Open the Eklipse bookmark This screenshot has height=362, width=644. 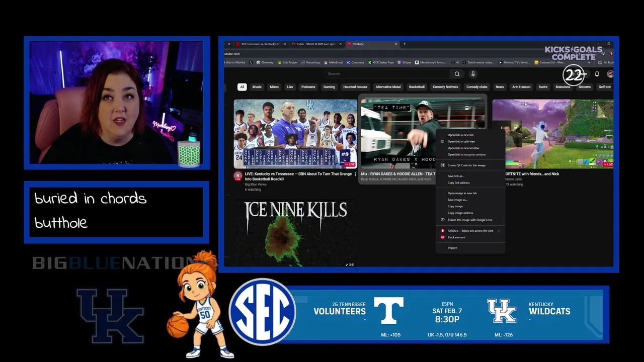click(x=405, y=62)
